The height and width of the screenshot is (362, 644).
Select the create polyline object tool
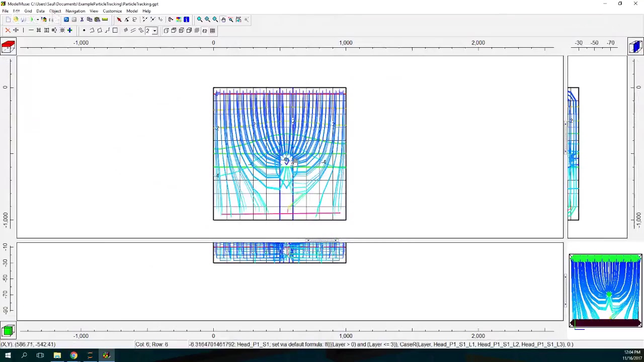(x=92, y=31)
